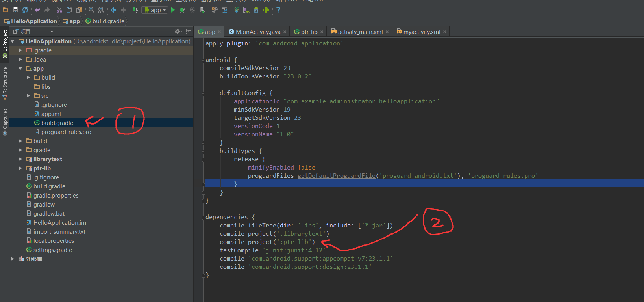This screenshot has width=644, height=302.
Task: Expand the librarytext module arrow
Action: [20, 159]
